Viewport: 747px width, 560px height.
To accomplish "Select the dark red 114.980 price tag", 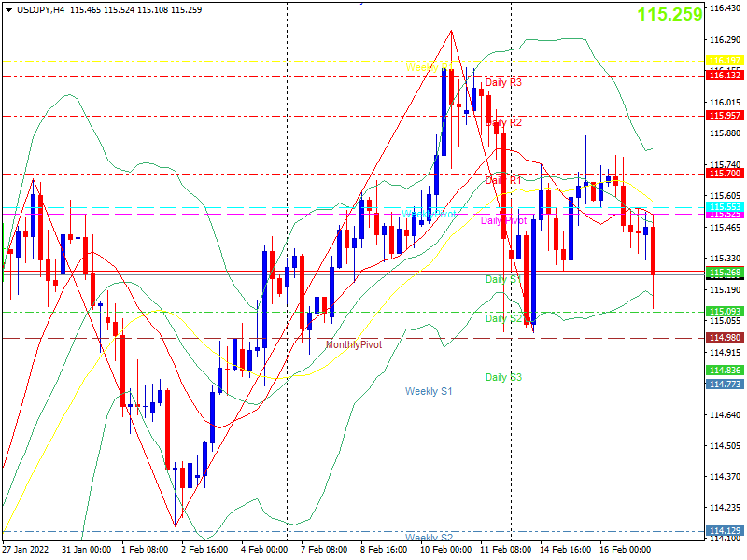I will tap(725, 338).
